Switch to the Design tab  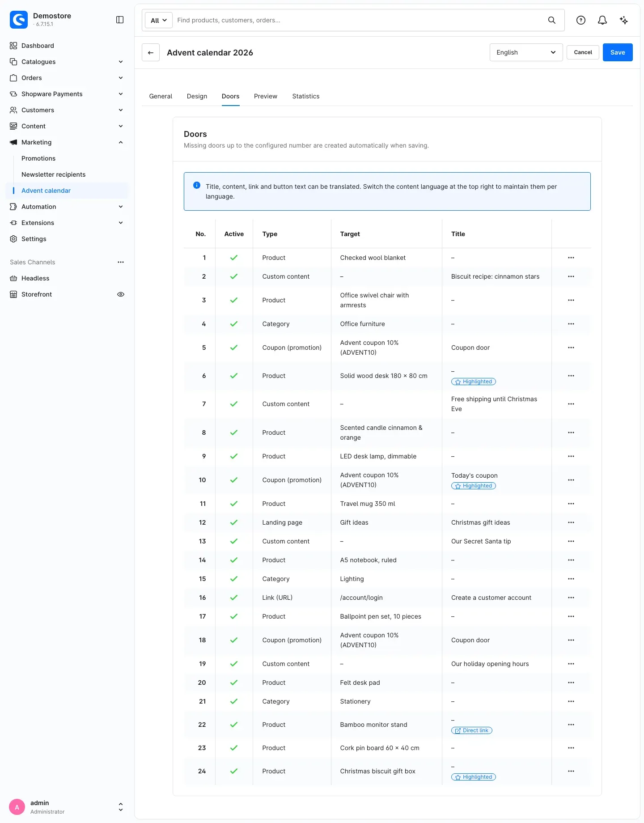coord(197,96)
